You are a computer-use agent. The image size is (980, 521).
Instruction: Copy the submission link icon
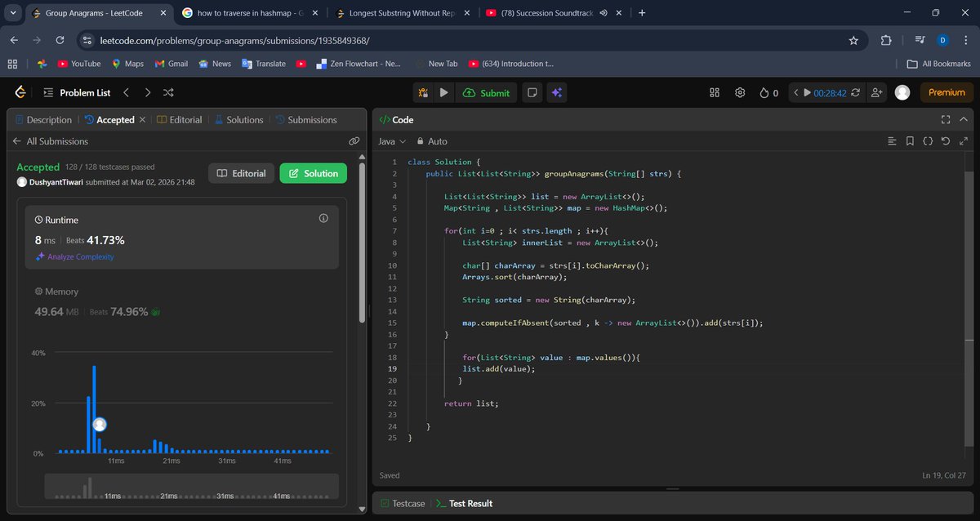(x=354, y=141)
